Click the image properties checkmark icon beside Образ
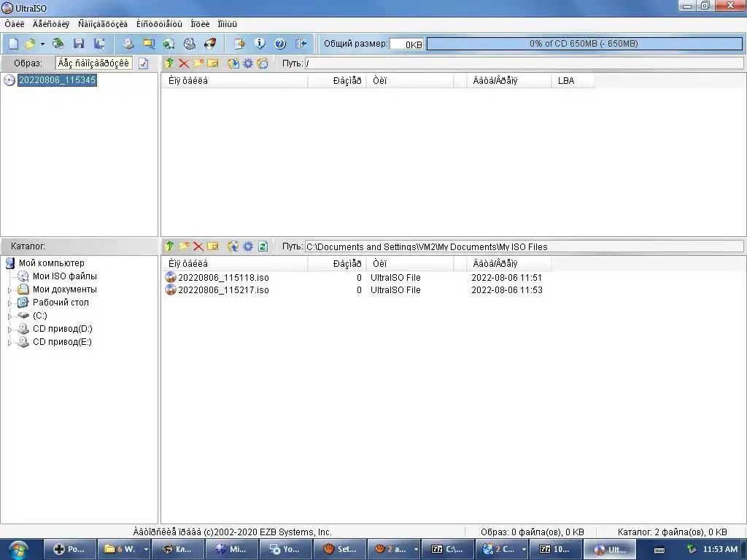Image resolution: width=747 pixels, height=560 pixels. tap(144, 63)
